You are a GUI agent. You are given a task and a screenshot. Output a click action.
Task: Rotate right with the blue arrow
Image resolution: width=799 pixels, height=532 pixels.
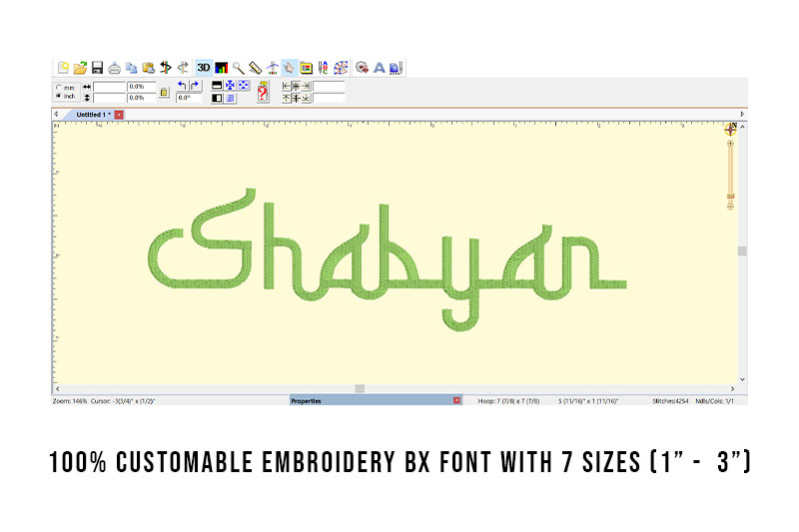(x=195, y=86)
